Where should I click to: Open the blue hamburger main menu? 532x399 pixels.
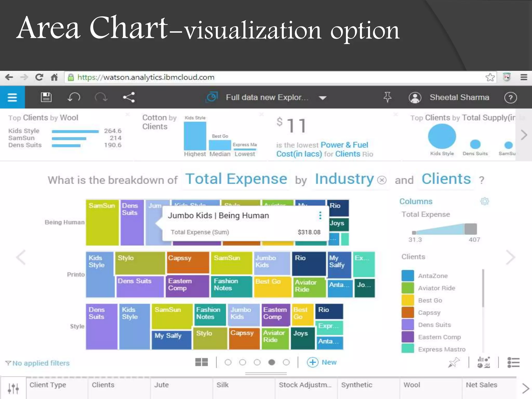click(x=12, y=97)
